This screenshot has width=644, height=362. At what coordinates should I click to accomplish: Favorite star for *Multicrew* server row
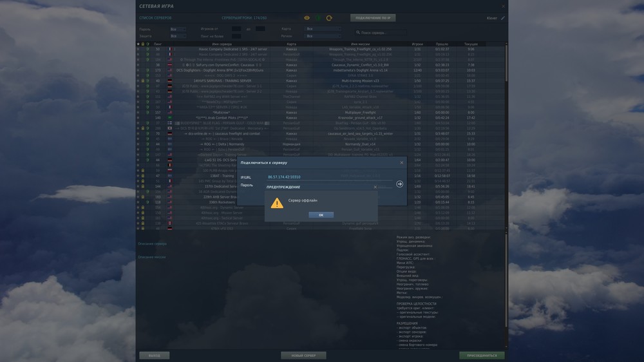click(138, 113)
